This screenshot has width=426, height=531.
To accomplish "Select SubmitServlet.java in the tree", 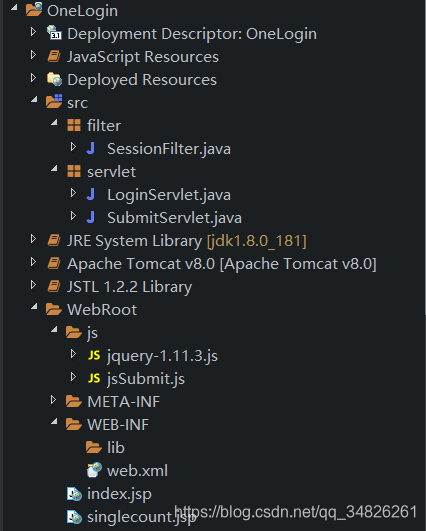I will [174, 218].
